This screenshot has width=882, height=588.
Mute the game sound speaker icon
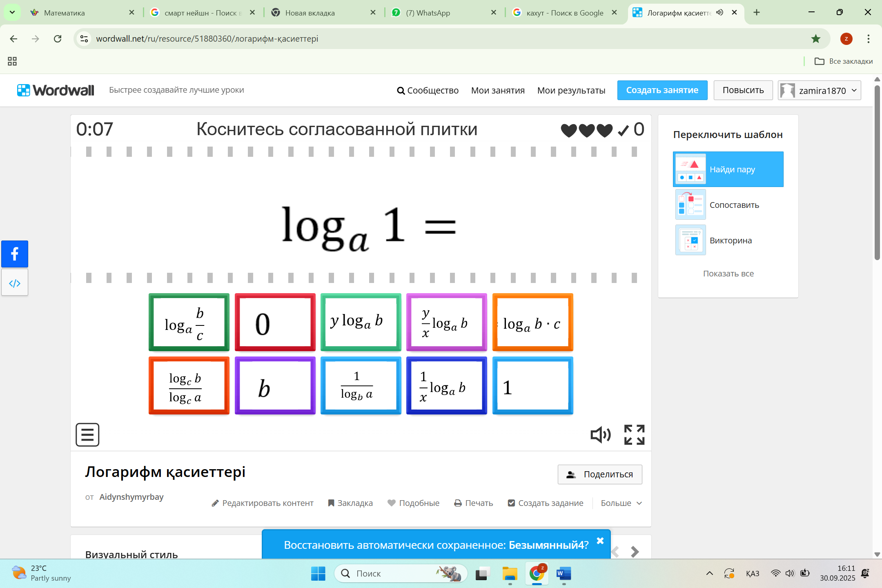[x=600, y=435]
